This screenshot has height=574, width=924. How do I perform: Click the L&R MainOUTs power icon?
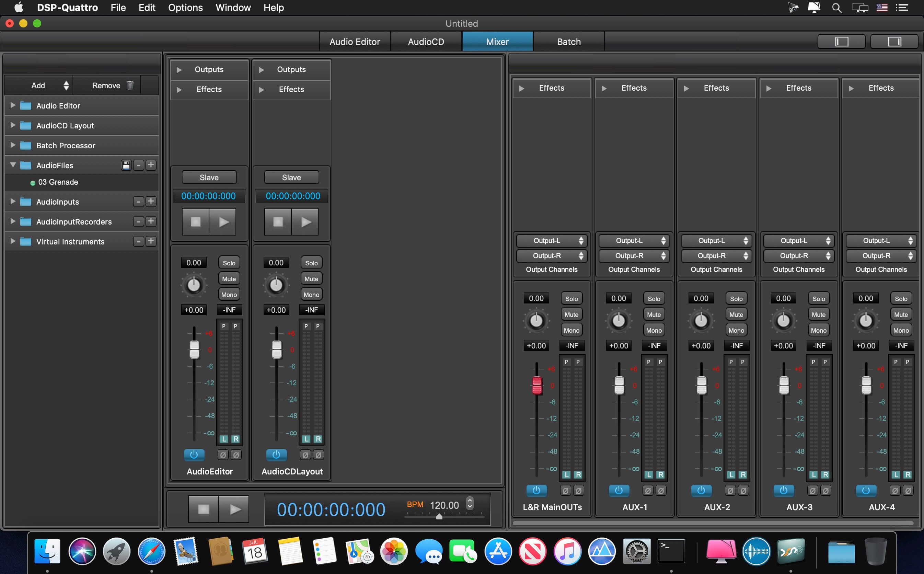click(536, 490)
